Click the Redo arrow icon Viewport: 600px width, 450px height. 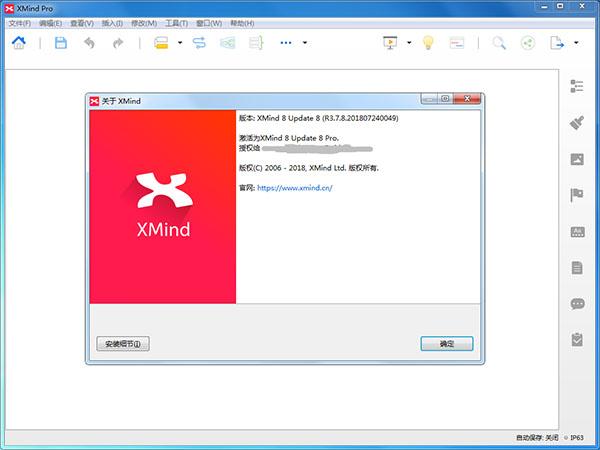click(118, 43)
